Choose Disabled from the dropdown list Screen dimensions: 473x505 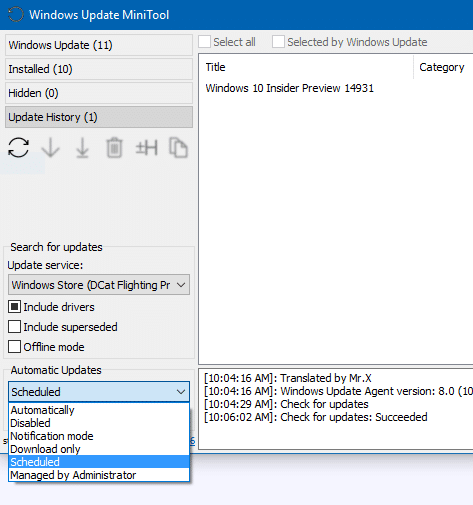click(99, 423)
